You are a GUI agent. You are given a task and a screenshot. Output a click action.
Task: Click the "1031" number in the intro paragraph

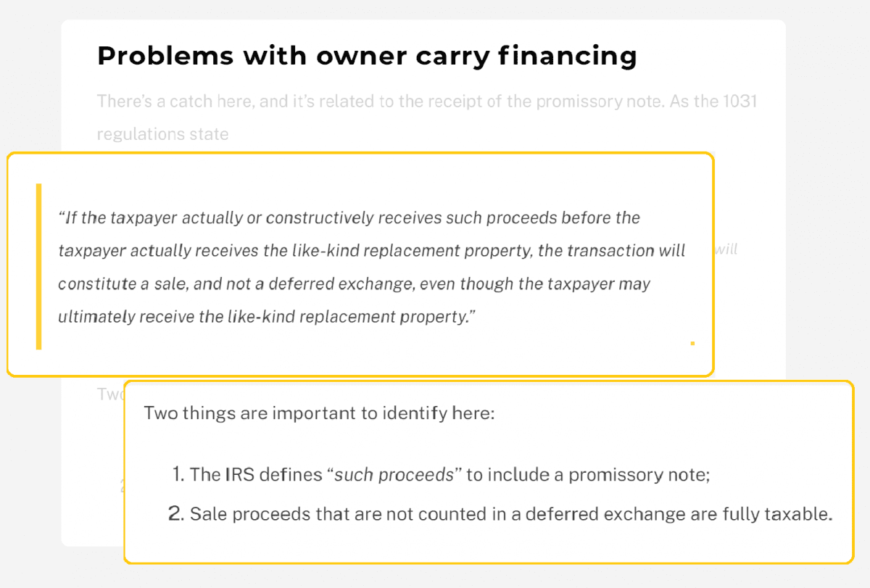(x=739, y=101)
